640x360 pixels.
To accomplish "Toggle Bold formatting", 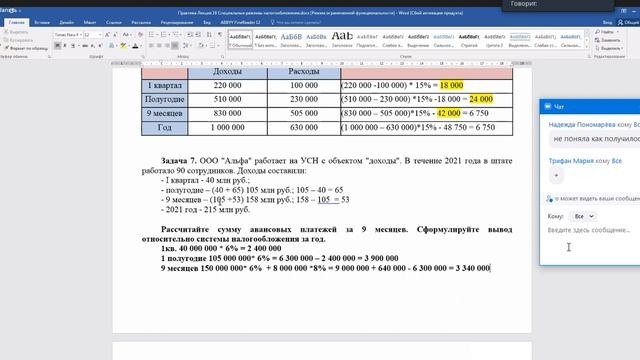I will coord(58,46).
